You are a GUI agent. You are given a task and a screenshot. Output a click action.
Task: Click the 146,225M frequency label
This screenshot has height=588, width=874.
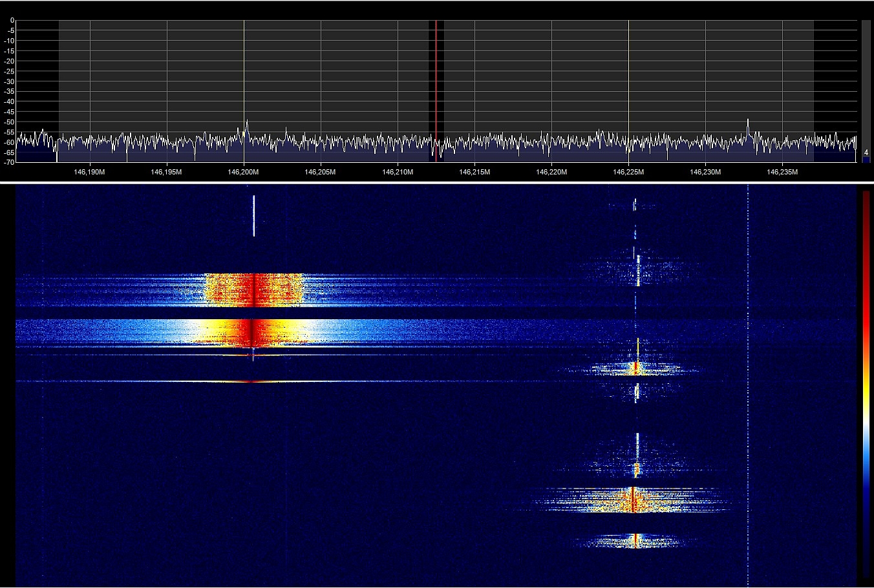pos(628,173)
